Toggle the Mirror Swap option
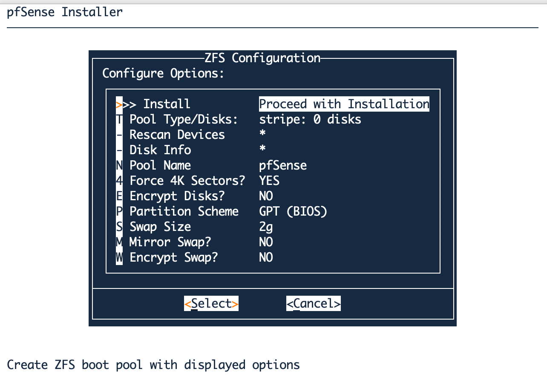Image resolution: width=547 pixels, height=392 pixels. point(194,242)
